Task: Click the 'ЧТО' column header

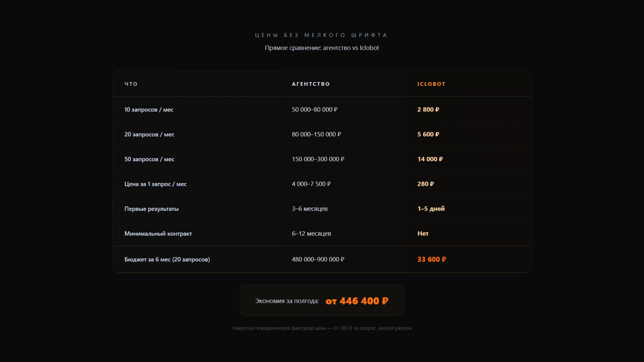Action: point(131,84)
